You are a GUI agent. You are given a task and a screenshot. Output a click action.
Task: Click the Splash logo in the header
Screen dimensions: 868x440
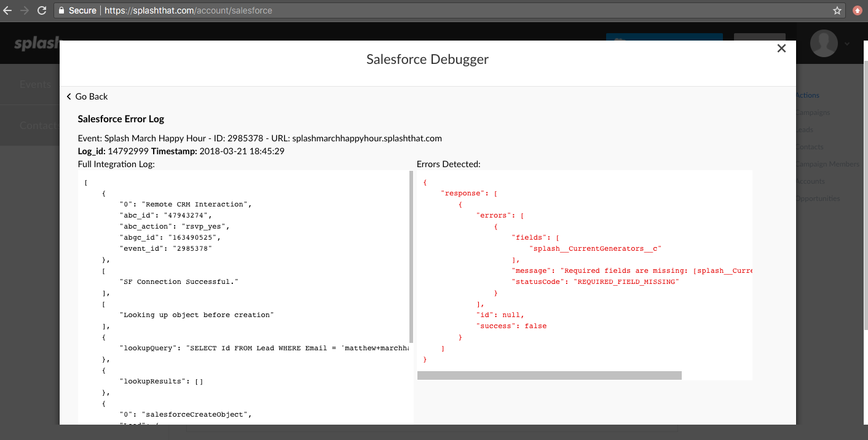(37, 44)
